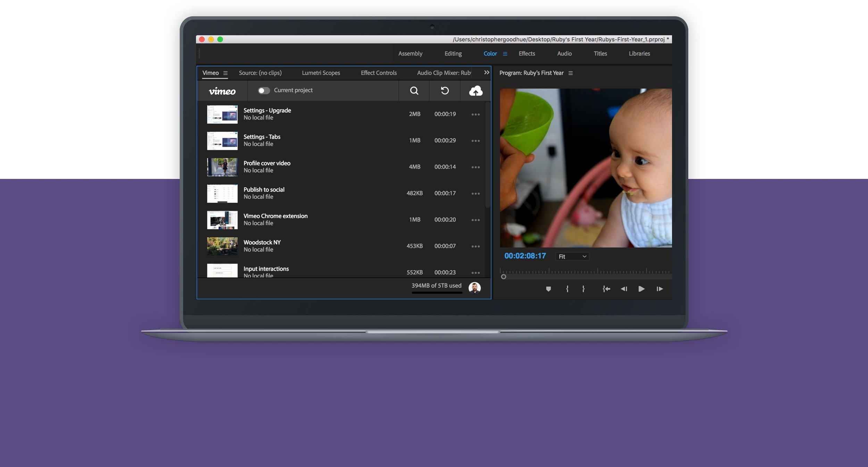Click the refresh icon in Vimeo panel
The height and width of the screenshot is (467, 868).
pyautogui.click(x=445, y=91)
